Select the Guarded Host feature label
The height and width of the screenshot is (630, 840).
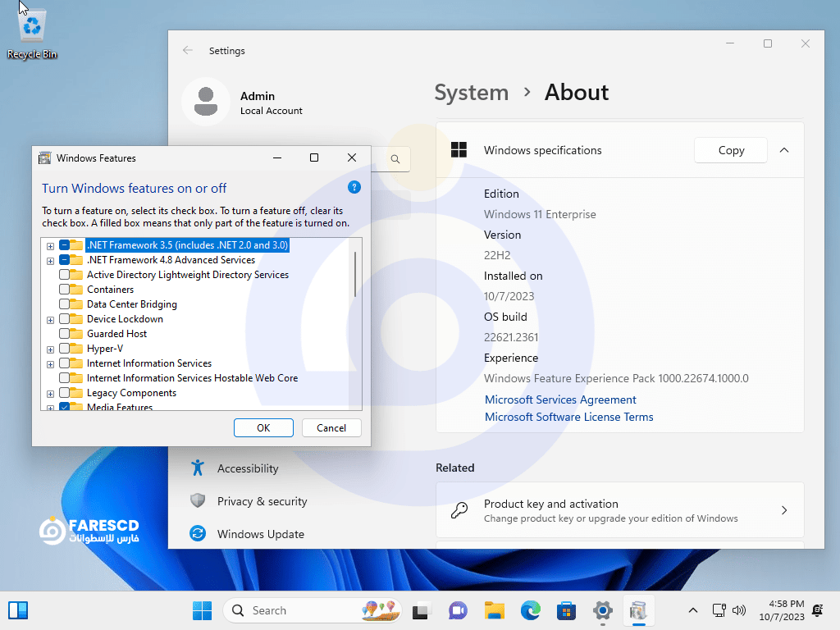[x=116, y=334]
